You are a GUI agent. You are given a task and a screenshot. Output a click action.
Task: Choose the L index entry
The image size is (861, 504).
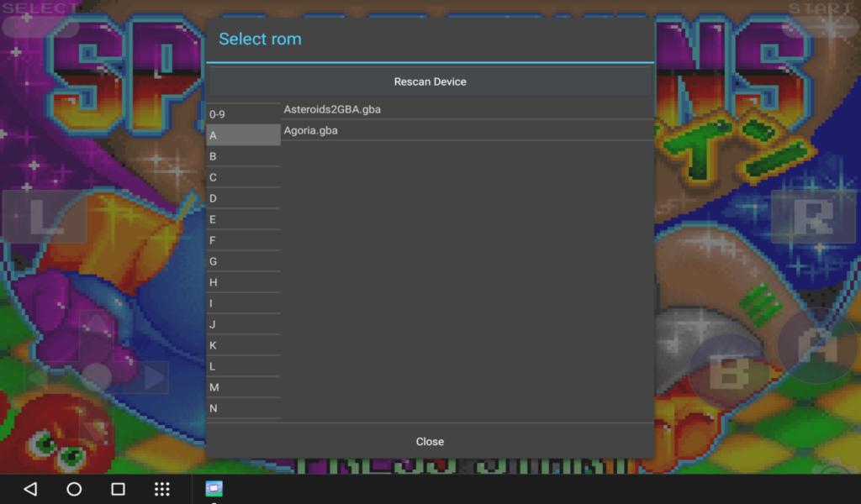(x=243, y=365)
